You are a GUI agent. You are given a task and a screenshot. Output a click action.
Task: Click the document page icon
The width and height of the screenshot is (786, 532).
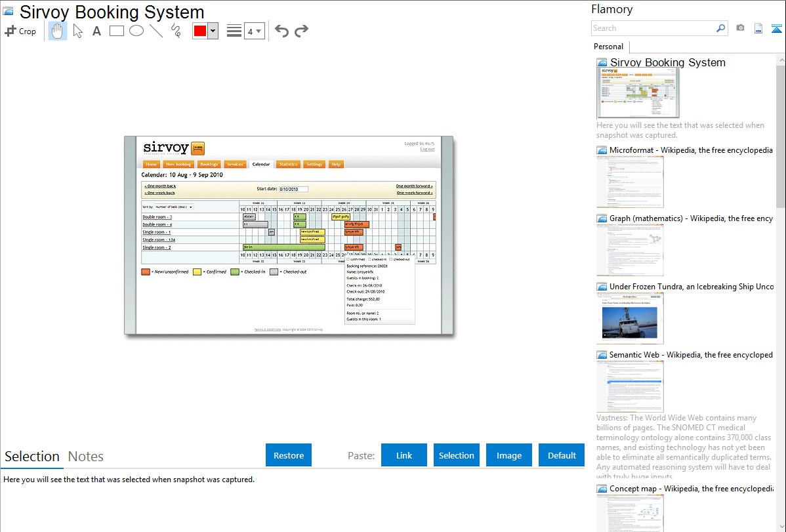coord(758,28)
